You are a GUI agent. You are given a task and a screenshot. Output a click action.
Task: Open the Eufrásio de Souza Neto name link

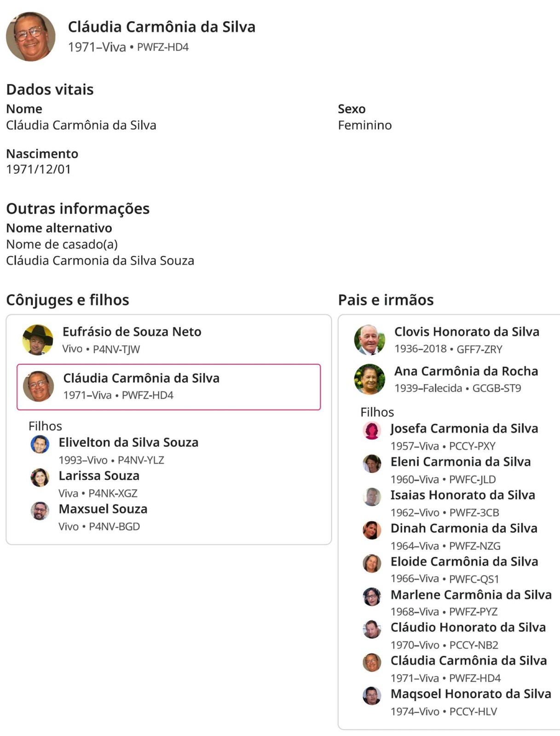point(132,332)
